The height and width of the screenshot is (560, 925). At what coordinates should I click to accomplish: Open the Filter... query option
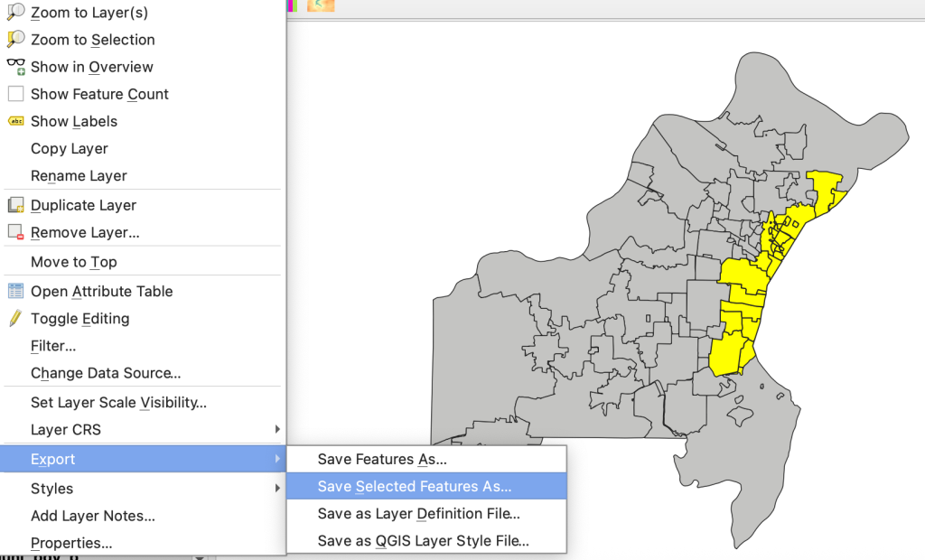click(53, 345)
